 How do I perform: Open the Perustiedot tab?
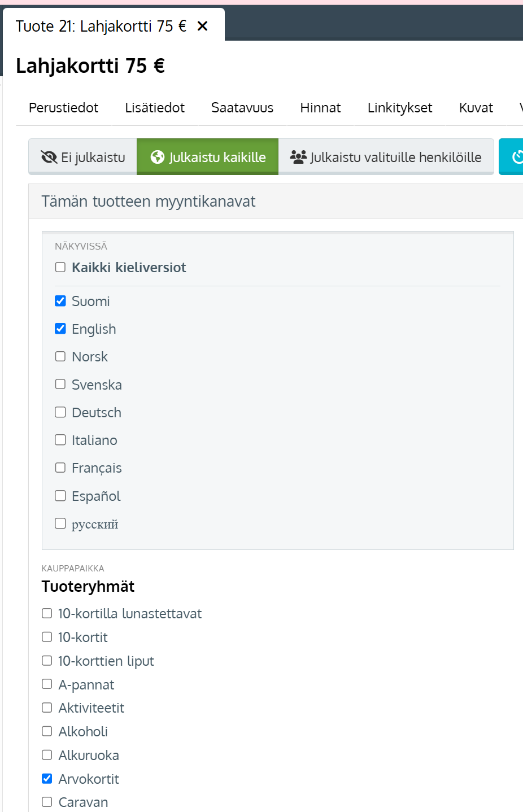click(63, 108)
